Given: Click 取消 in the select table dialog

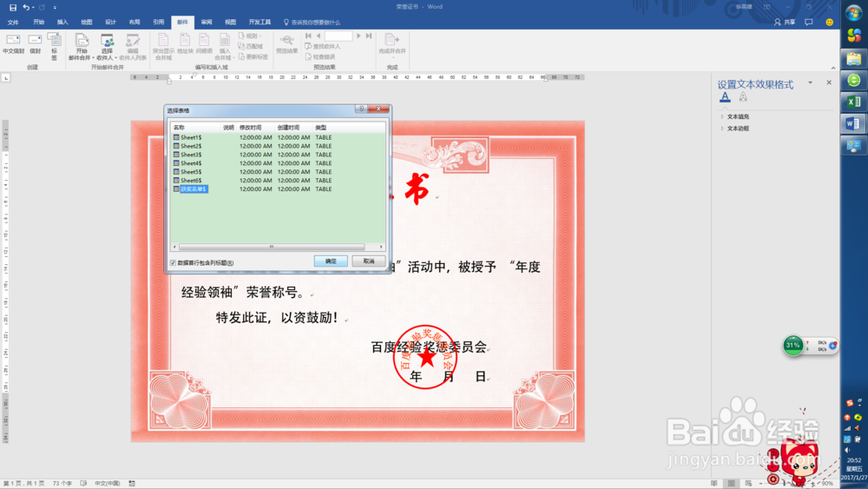Looking at the screenshot, I should [369, 261].
